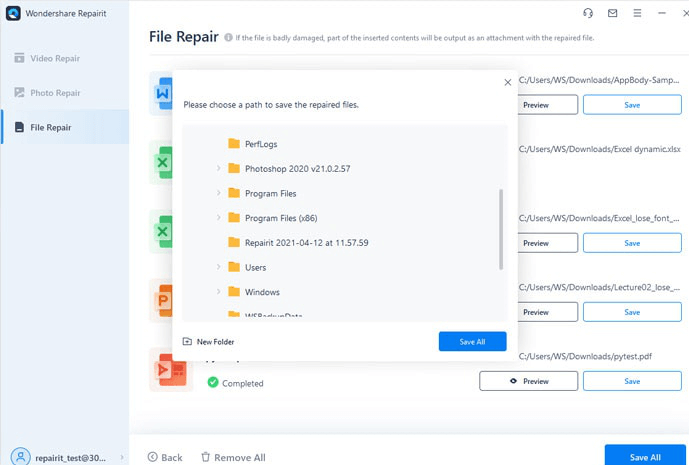
Task: Click the folder tree scrollbar
Action: 501,229
